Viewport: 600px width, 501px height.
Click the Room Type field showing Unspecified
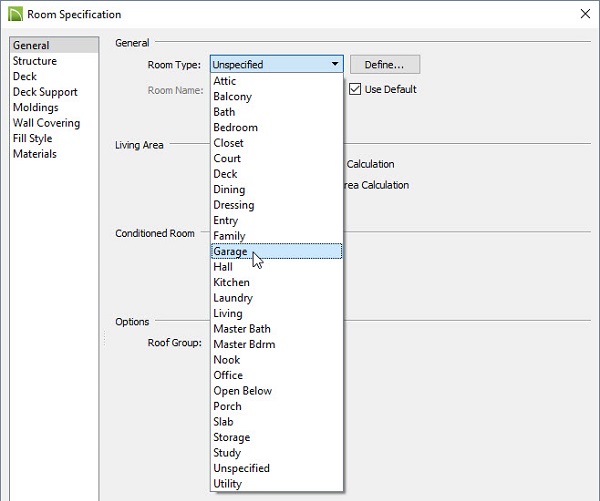tap(276, 64)
